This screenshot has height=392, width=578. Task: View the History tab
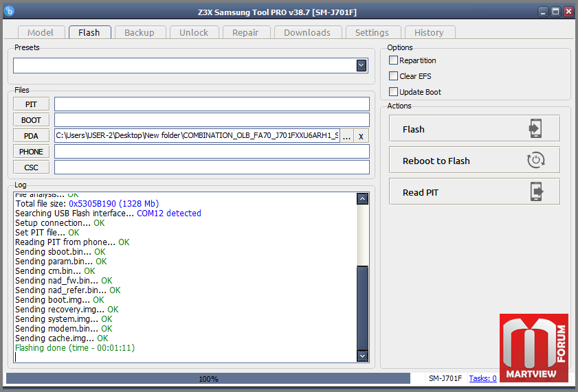[x=430, y=32]
